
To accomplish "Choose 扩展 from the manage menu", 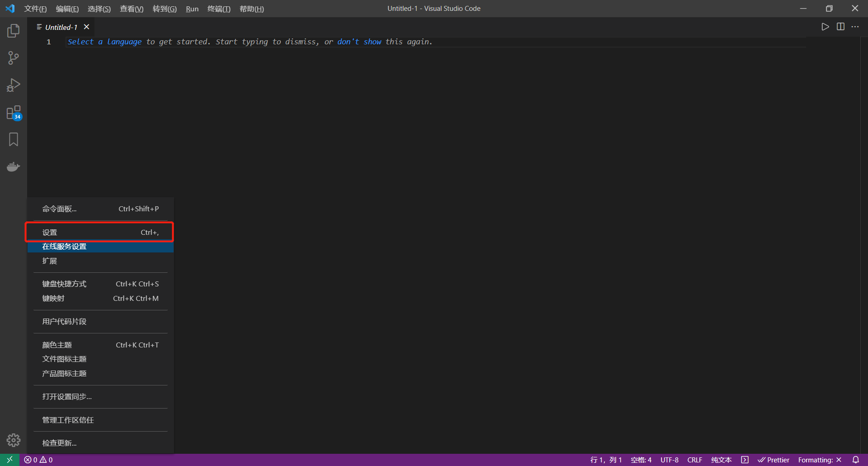I will pos(100,261).
